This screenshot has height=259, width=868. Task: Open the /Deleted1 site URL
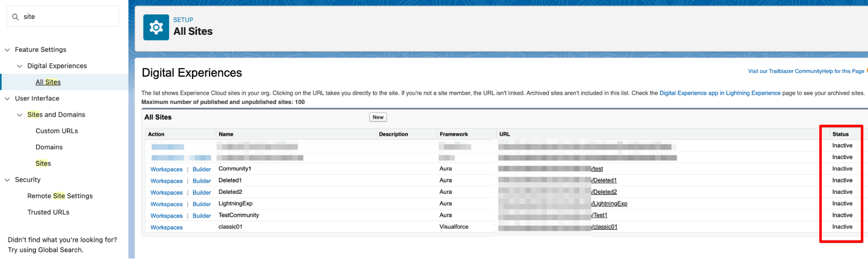click(x=604, y=180)
